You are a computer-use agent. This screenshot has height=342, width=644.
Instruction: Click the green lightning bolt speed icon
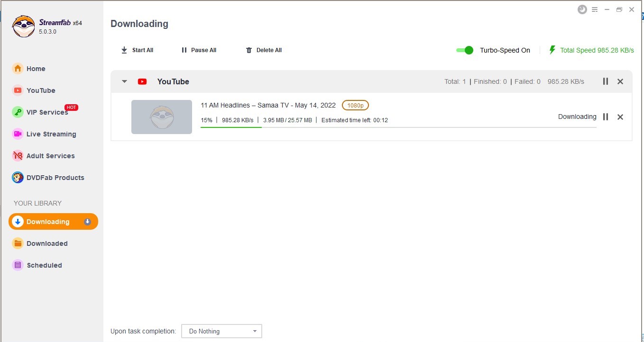(x=552, y=50)
